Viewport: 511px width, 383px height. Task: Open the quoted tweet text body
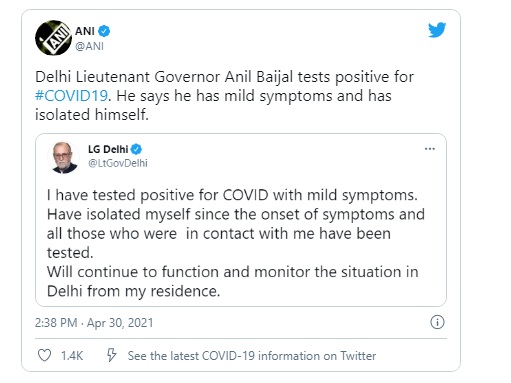tap(236, 243)
